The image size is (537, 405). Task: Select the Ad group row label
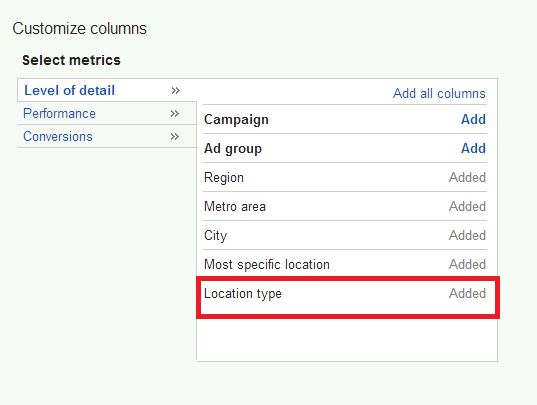click(233, 149)
